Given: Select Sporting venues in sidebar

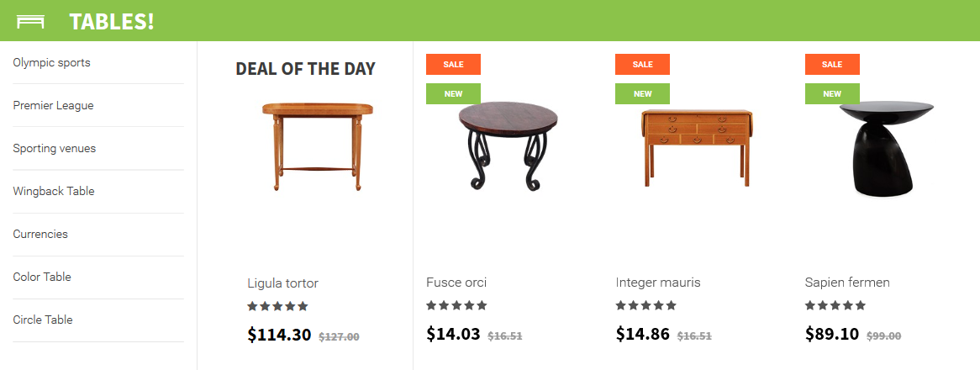Looking at the screenshot, I should 55,149.
